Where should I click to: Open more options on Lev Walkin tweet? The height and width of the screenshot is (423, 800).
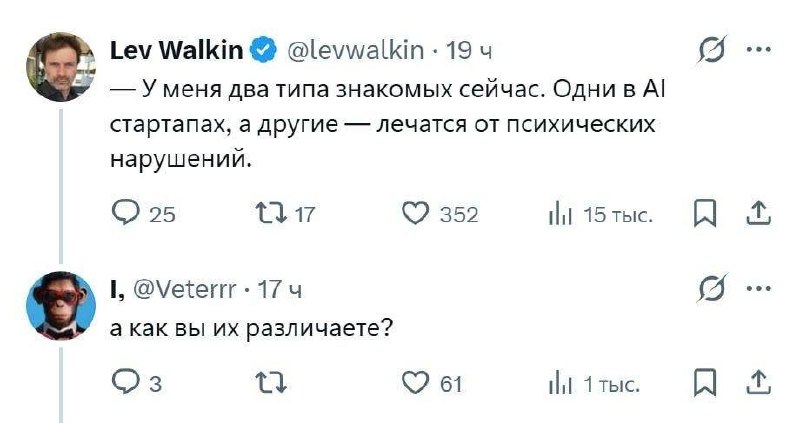pyautogui.click(x=759, y=49)
